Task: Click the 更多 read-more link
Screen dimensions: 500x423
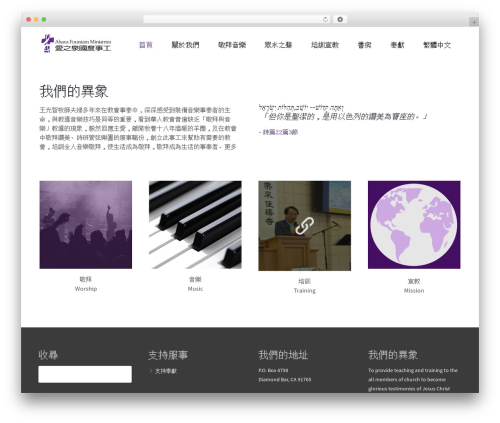Action: pyautogui.click(x=230, y=147)
